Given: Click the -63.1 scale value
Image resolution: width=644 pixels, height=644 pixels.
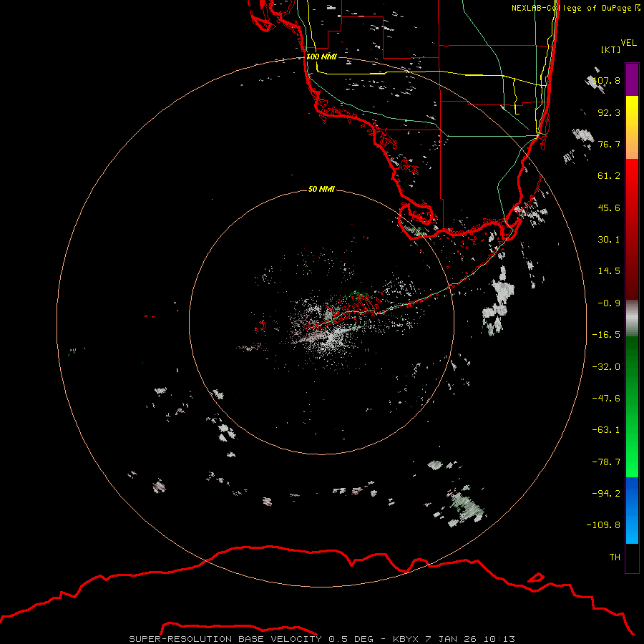Looking at the screenshot, I should [606, 430].
